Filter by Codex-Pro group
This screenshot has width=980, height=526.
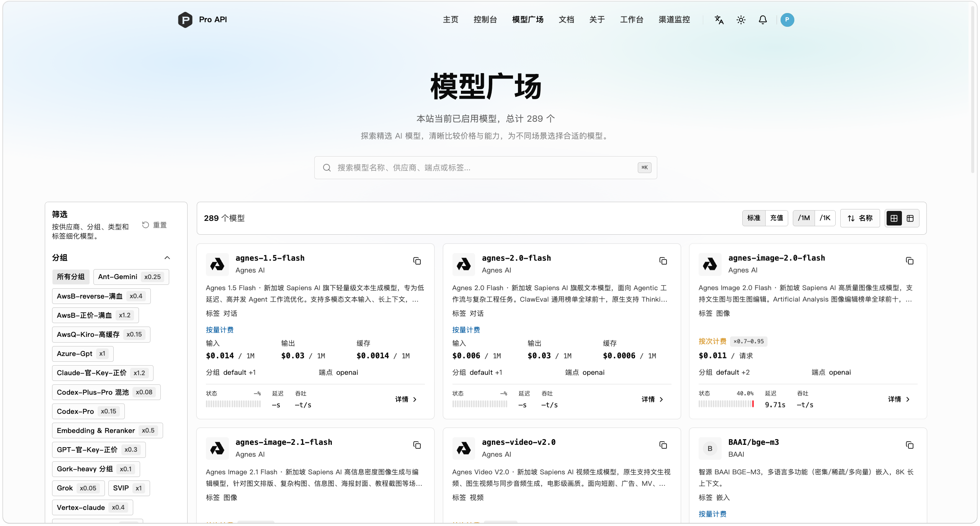click(x=88, y=412)
